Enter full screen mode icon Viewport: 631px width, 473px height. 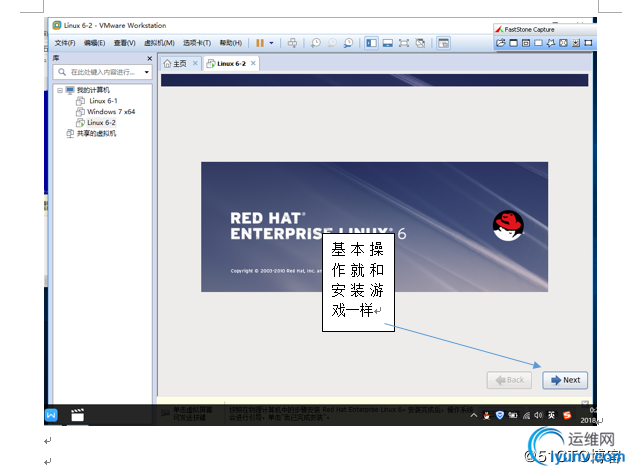[x=404, y=43]
